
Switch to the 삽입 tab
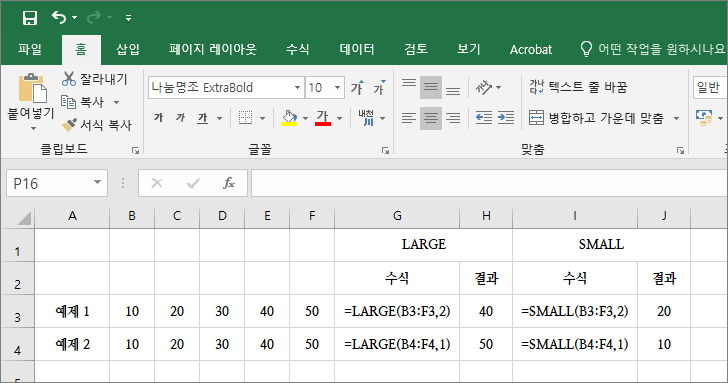pos(128,49)
